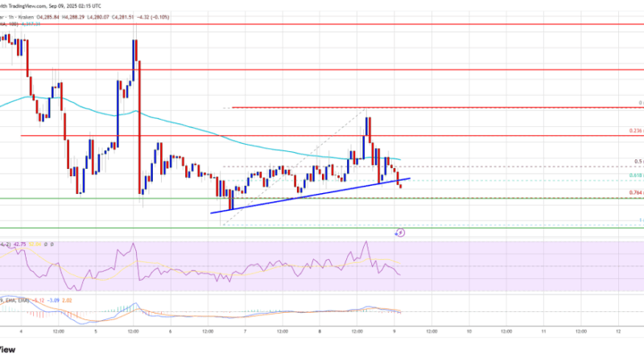The width and height of the screenshot is (644, 362).
Task: Click date label 10 on time axis
Action: [x=469, y=331]
